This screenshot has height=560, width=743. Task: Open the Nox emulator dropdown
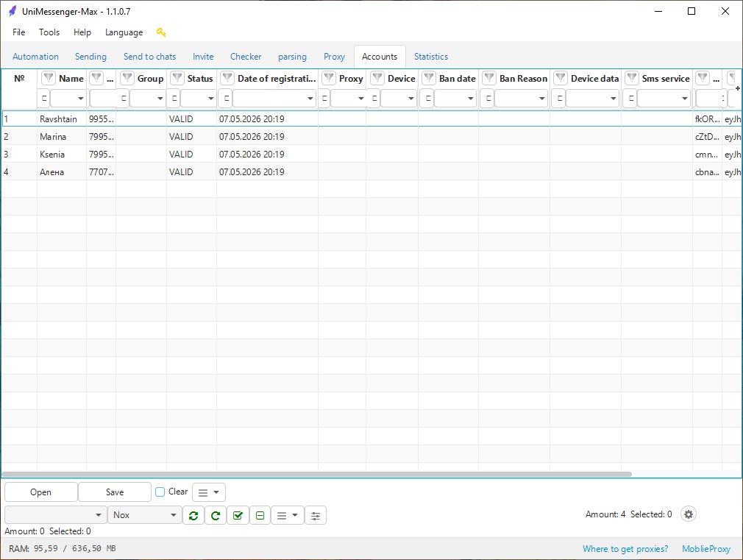pos(145,515)
